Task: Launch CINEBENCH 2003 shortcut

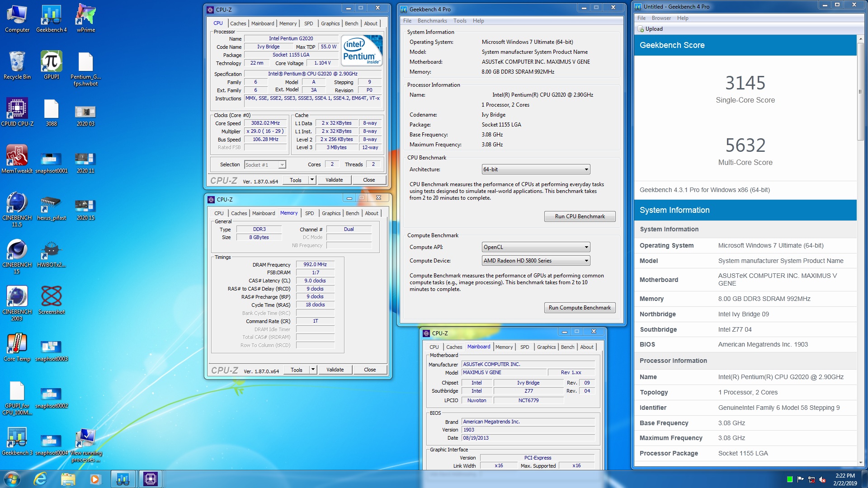Action: (x=17, y=303)
